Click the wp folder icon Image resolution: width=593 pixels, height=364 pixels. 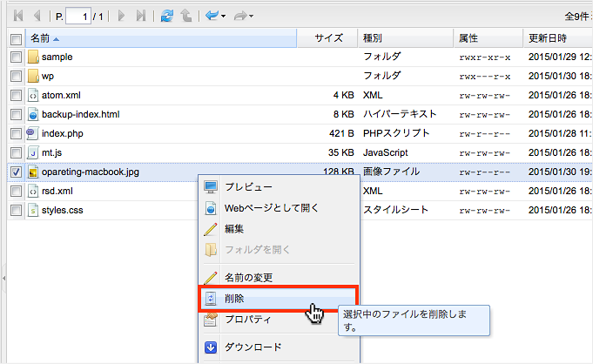33,76
